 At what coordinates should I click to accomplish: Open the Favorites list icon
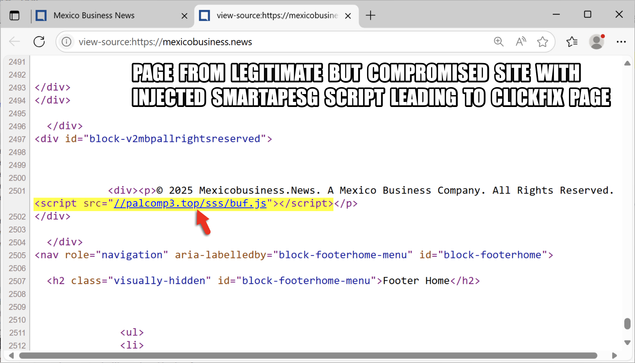coord(571,42)
